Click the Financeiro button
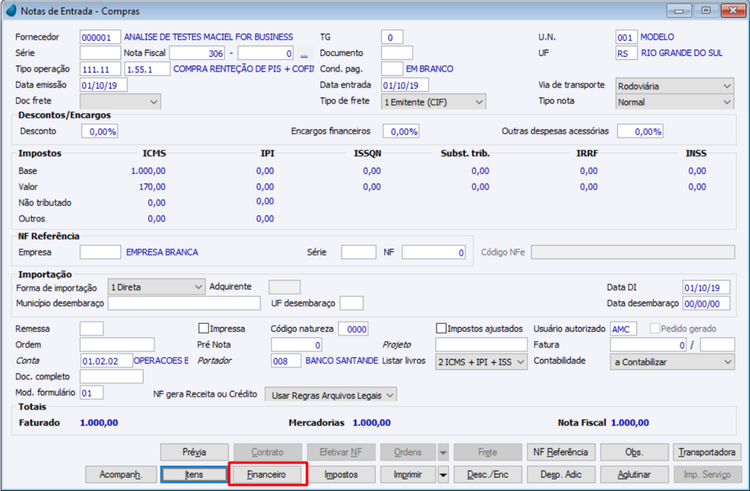The width and height of the screenshot is (750, 491). pyautogui.click(x=267, y=475)
